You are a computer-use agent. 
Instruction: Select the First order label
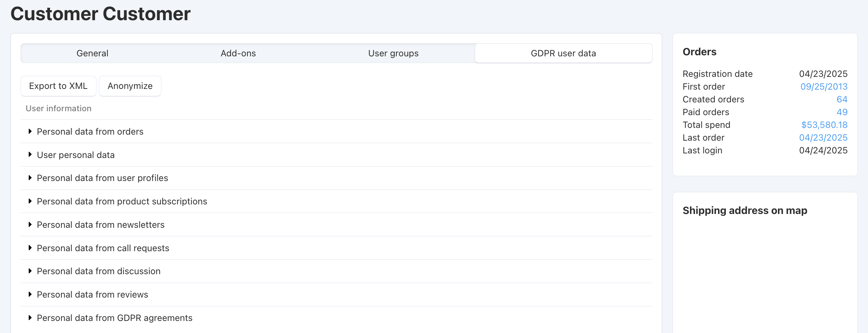(704, 86)
